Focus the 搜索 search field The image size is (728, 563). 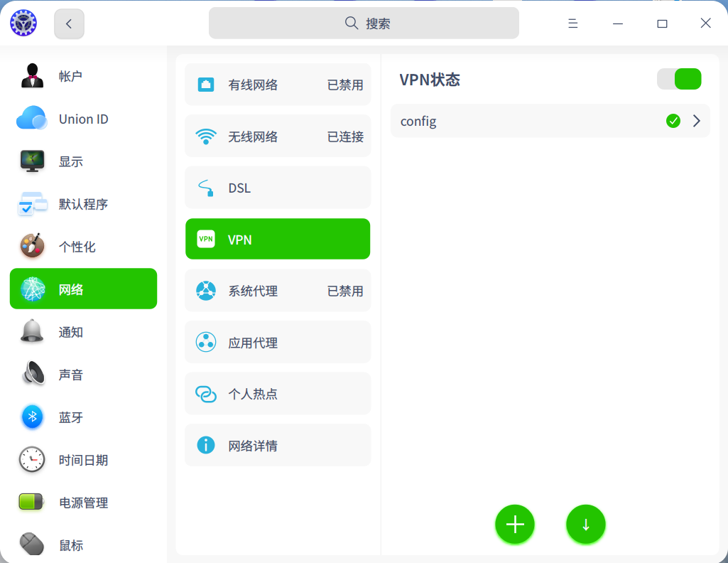coord(364,23)
